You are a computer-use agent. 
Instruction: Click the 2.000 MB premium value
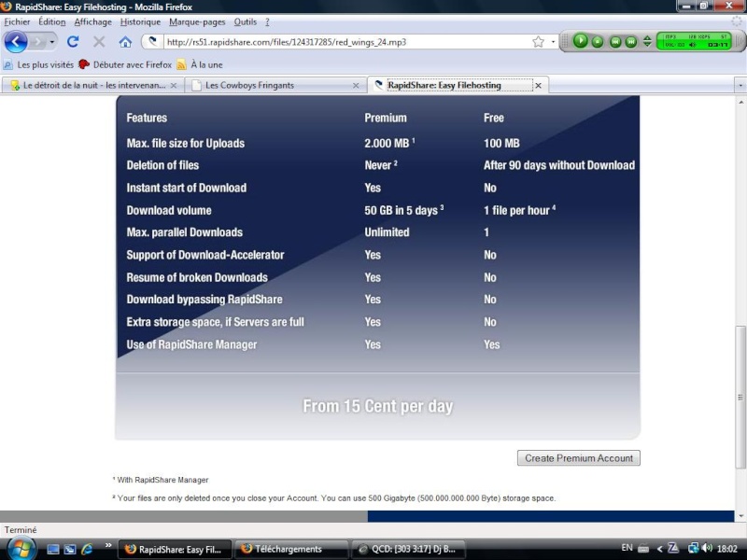(389, 143)
